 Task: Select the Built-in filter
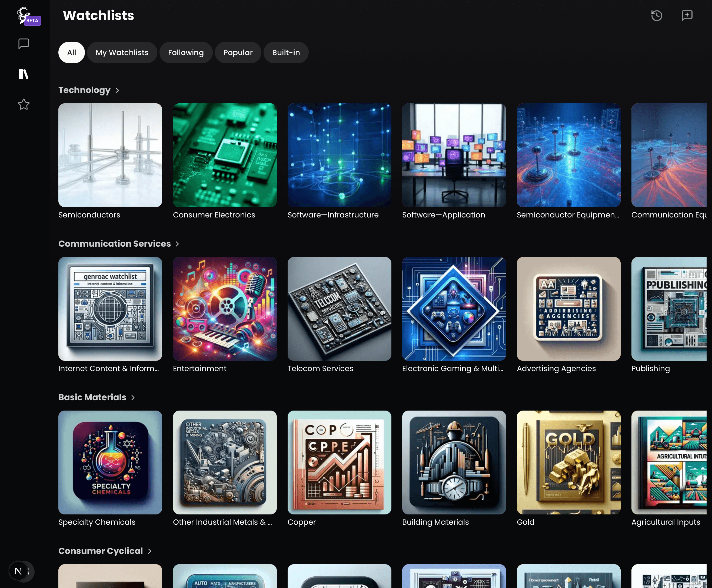click(x=286, y=52)
